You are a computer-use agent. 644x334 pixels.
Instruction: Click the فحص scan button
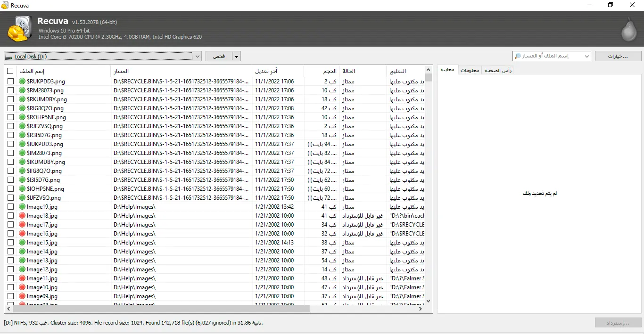pyautogui.click(x=219, y=57)
